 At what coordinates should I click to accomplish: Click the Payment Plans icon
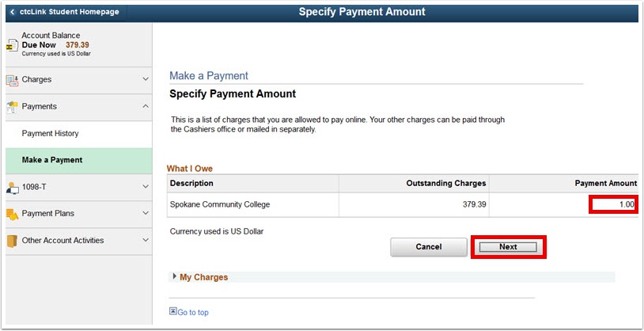click(13, 214)
